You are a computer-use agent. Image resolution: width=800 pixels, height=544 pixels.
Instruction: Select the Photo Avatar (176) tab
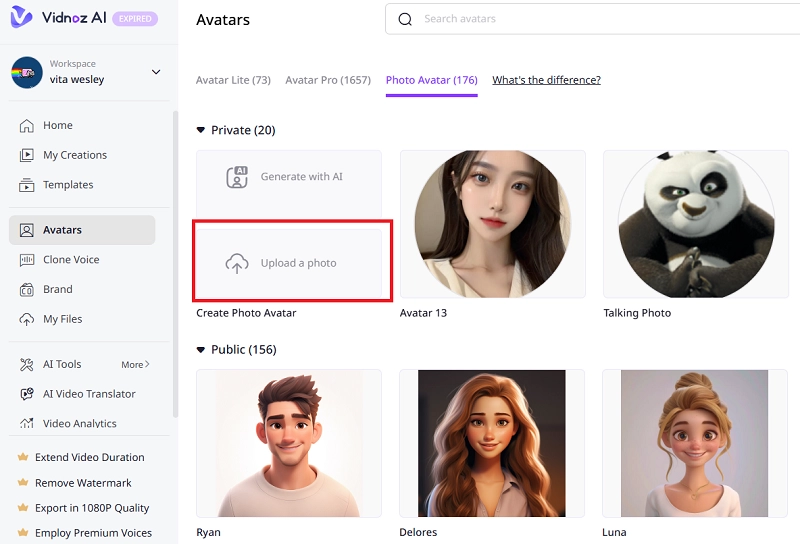click(432, 80)
